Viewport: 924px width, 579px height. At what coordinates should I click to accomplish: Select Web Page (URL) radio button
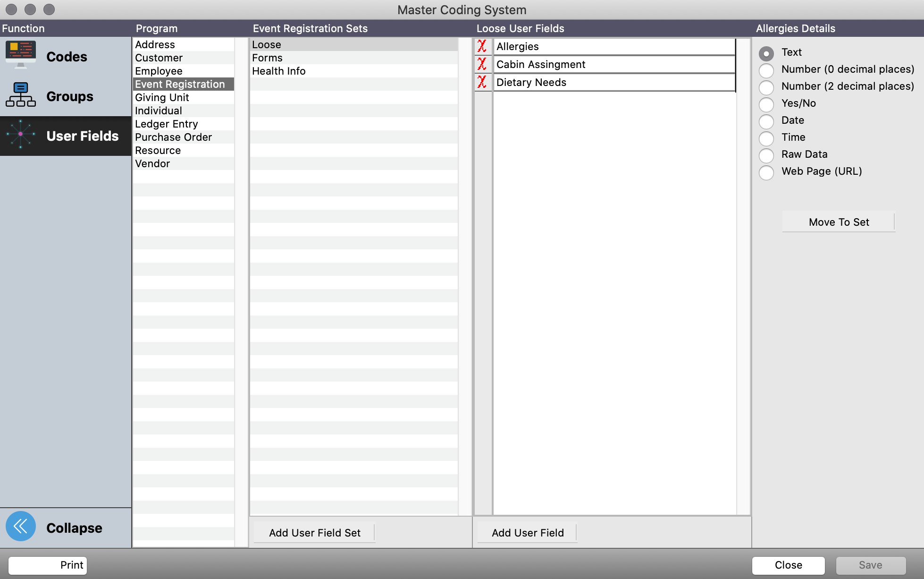[766, 172]
